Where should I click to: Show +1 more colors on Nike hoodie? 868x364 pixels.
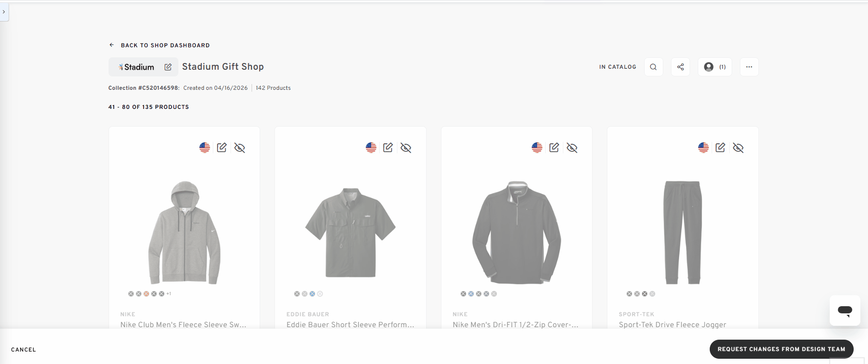click(169, 294)
